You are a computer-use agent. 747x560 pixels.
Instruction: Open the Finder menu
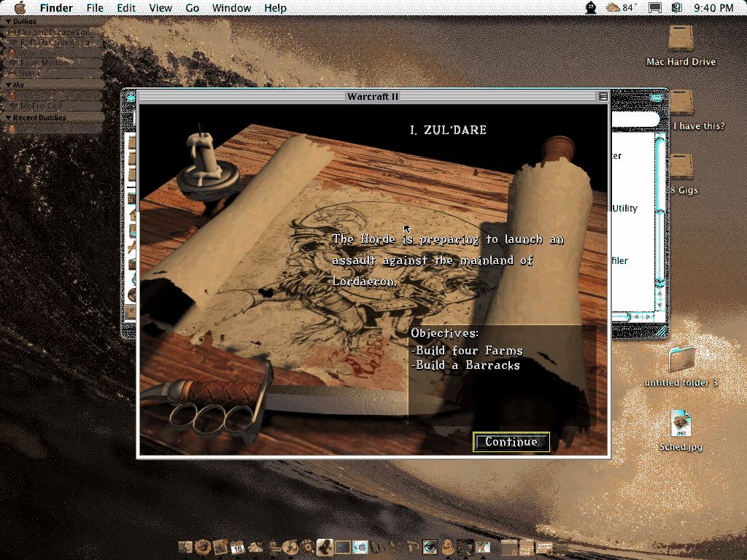click(x=56, y=8)
